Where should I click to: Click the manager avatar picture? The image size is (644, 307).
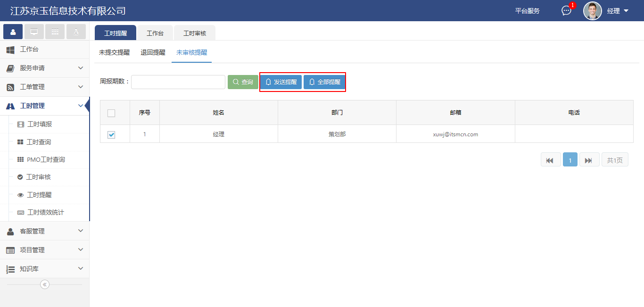pyautogui.click(x=592, y=11)
